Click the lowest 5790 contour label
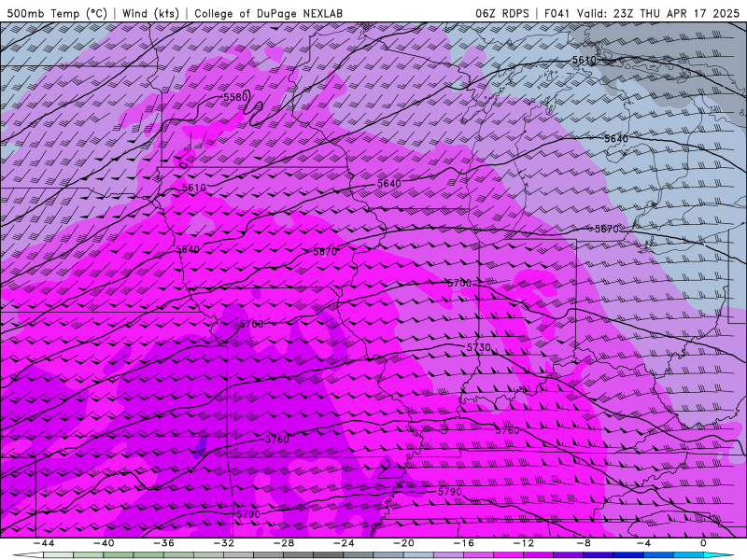Viewport: 747px width, 560px height. point(248,514)
